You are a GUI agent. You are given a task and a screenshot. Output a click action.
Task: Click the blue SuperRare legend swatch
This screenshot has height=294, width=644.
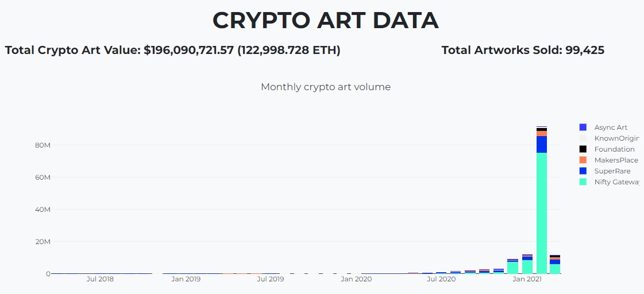click(583, 171)
